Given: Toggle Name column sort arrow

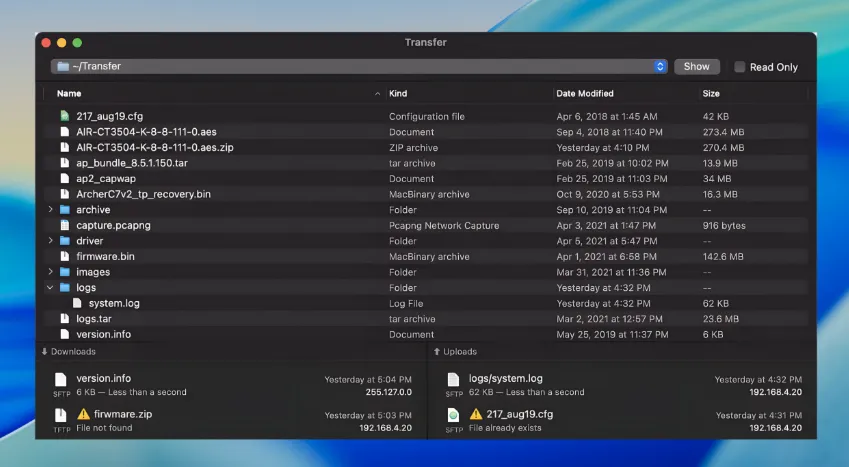Looking at the screenshot, I should (377, 94).
